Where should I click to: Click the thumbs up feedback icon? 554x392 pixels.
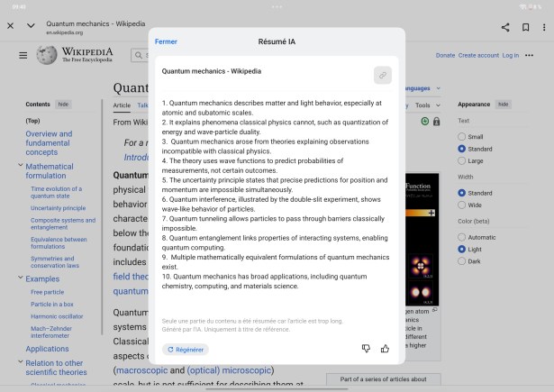[385, 349]
